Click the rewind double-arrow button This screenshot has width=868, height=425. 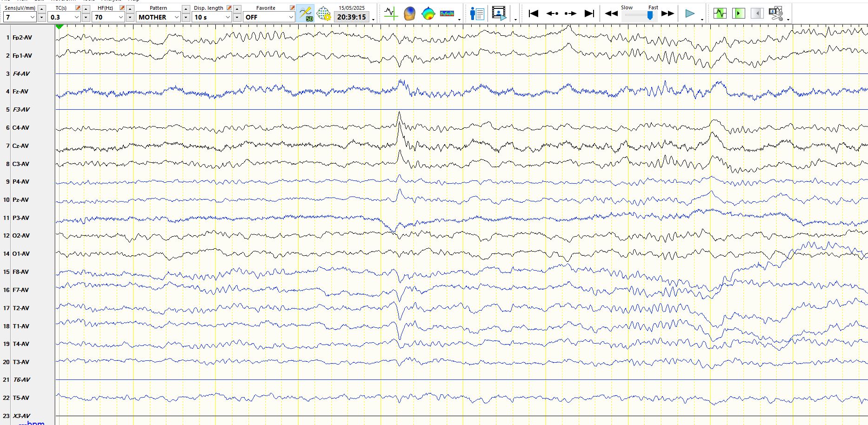(x=611, y=13)
